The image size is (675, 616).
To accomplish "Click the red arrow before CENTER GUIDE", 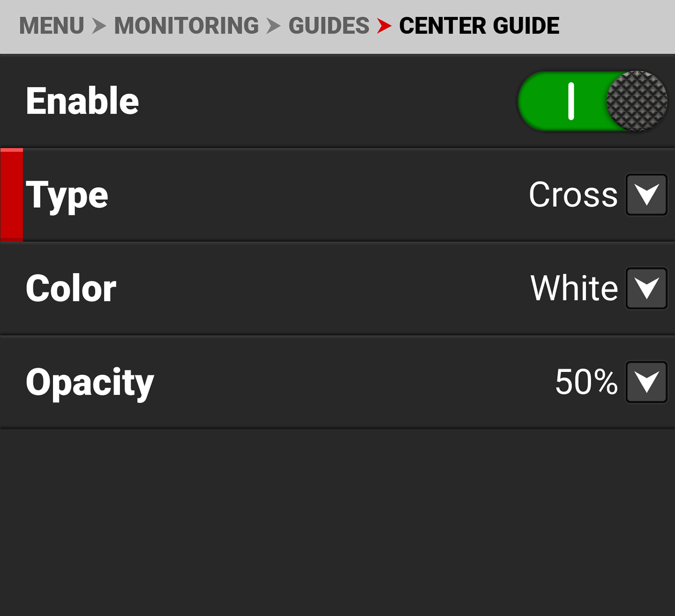I will coord(384,26).
